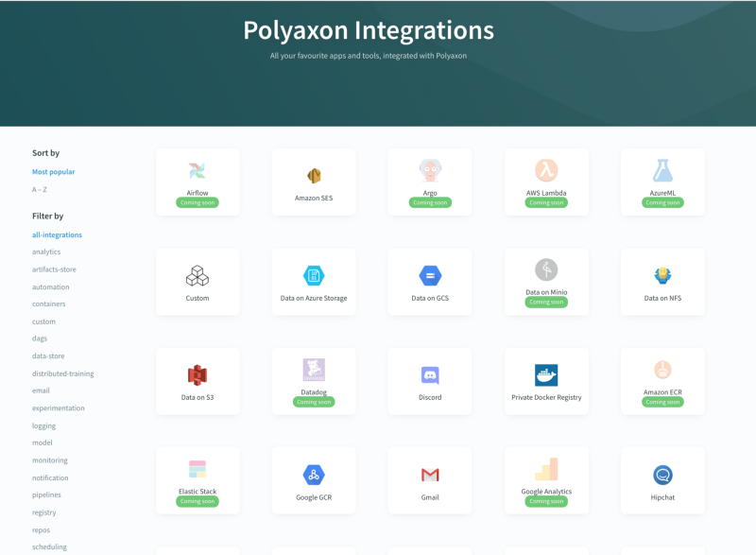Select the Argo integration icon
The width and height of the screenshot is (756, 555).
430,170
